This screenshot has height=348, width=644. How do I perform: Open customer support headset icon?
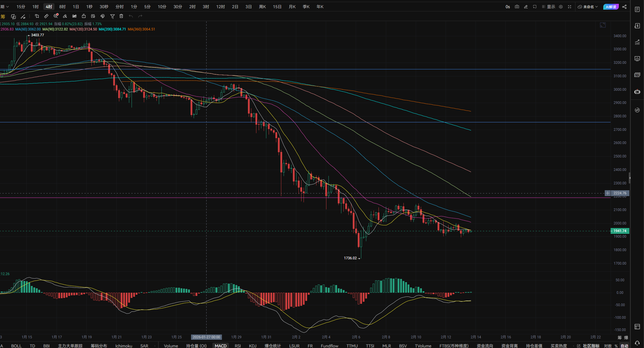(637, 343)
